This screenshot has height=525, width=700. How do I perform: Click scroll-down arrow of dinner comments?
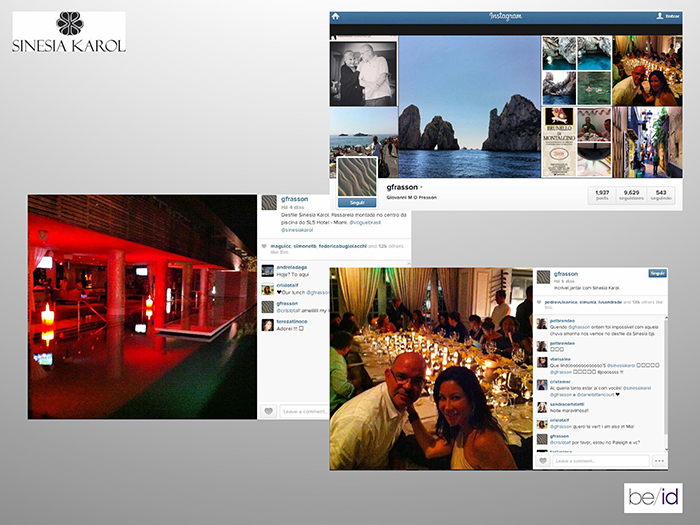click(x=665, y=448)
